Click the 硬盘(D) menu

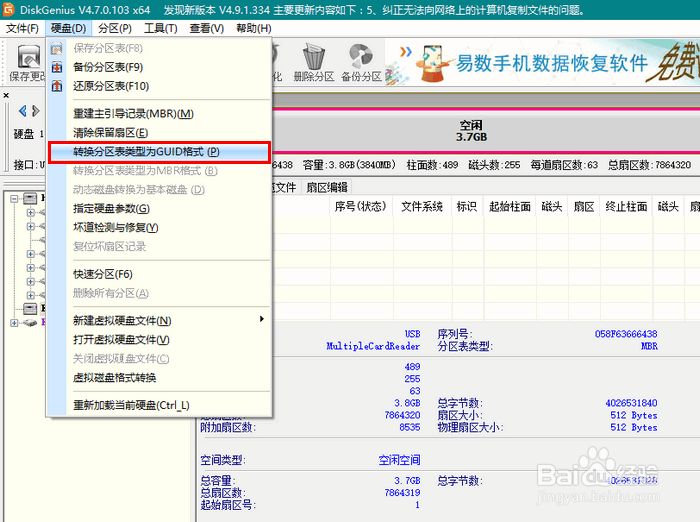click(68, 28)
